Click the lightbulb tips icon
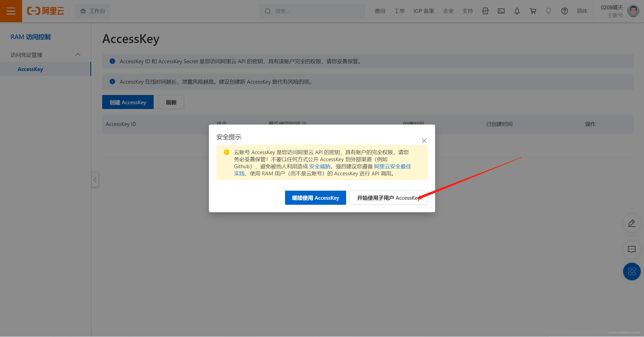 549,11
